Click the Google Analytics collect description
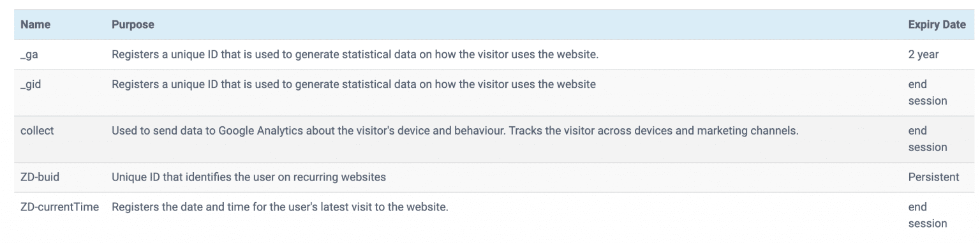 (455, 131)
